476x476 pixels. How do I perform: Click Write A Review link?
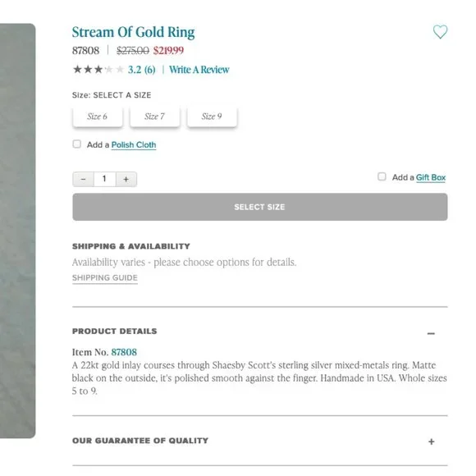point(199,70)
